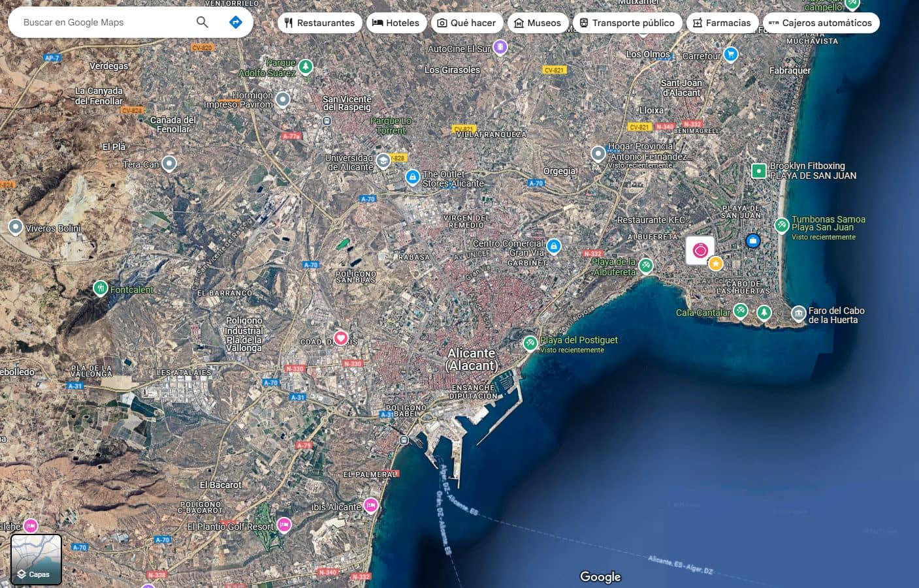This screenshot has height=588, width=919.
Task: Click the search magnifier icon
Action: (202, 22)
